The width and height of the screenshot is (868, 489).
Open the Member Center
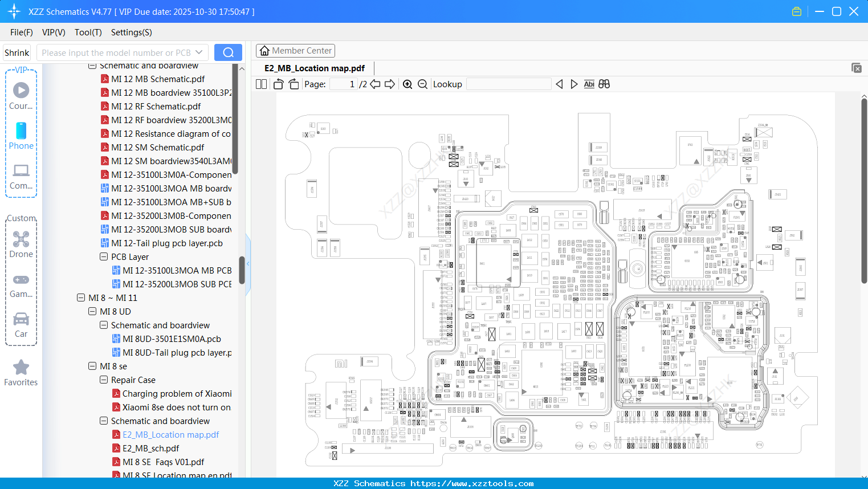click(x=295, y=50)
